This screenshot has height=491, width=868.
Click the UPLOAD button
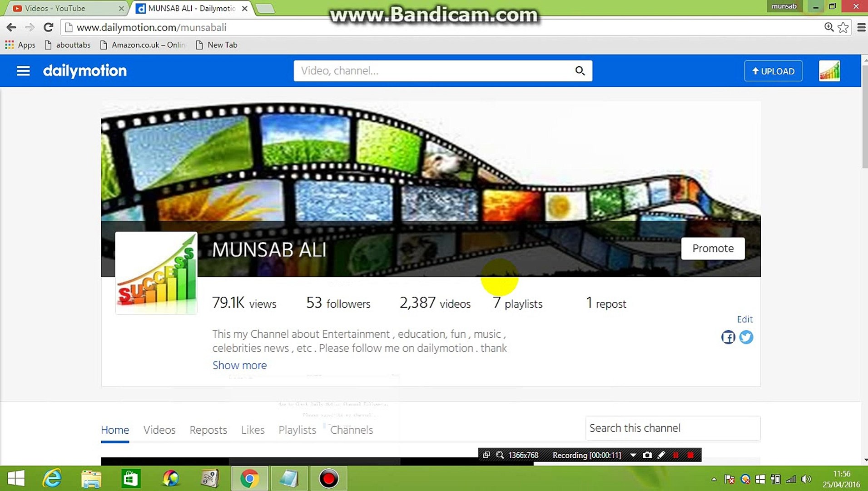pyautogui.click(x=773, y=71)
